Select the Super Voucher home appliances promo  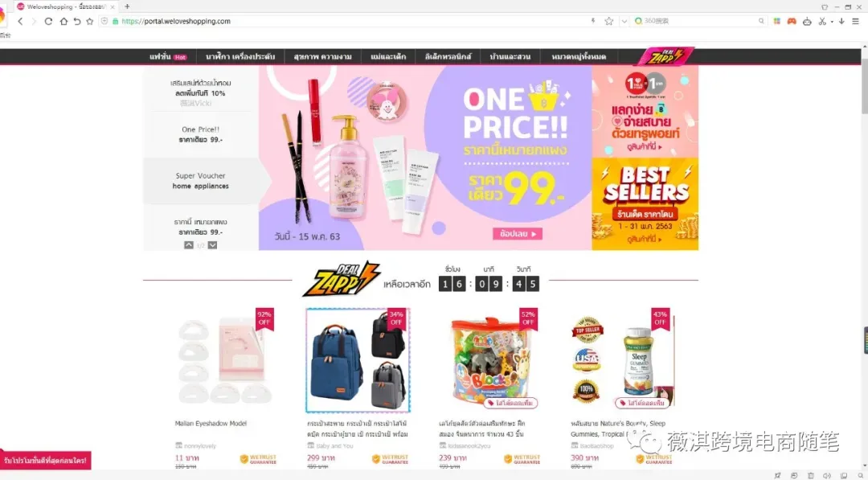click(200, 181)
